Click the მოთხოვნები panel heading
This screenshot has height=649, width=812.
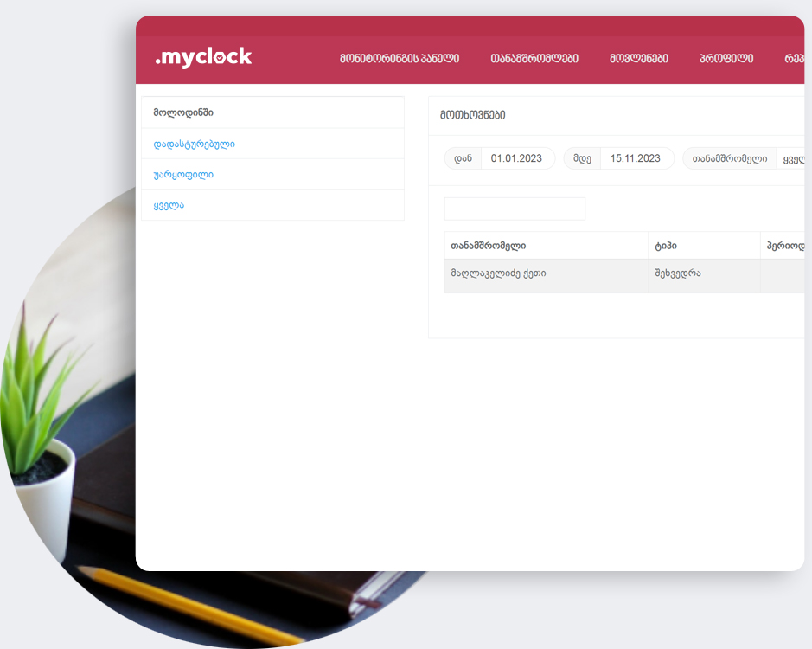[x=472, y=114]
